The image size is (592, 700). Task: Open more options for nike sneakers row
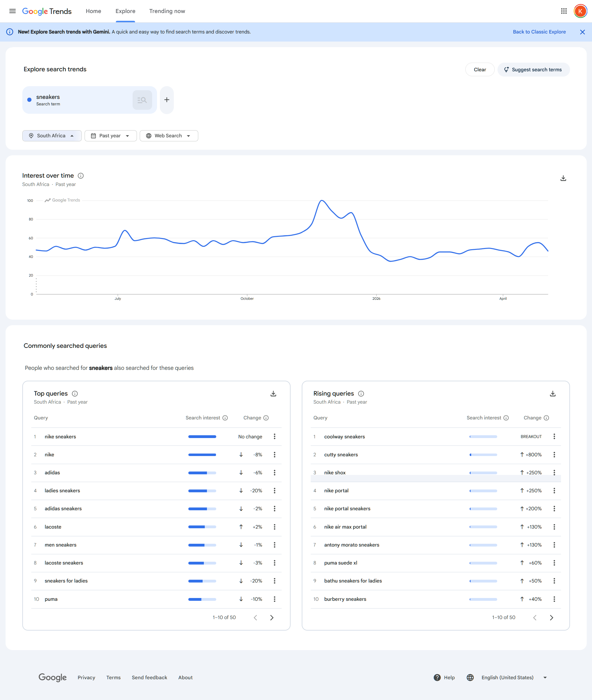click(274, 436)
